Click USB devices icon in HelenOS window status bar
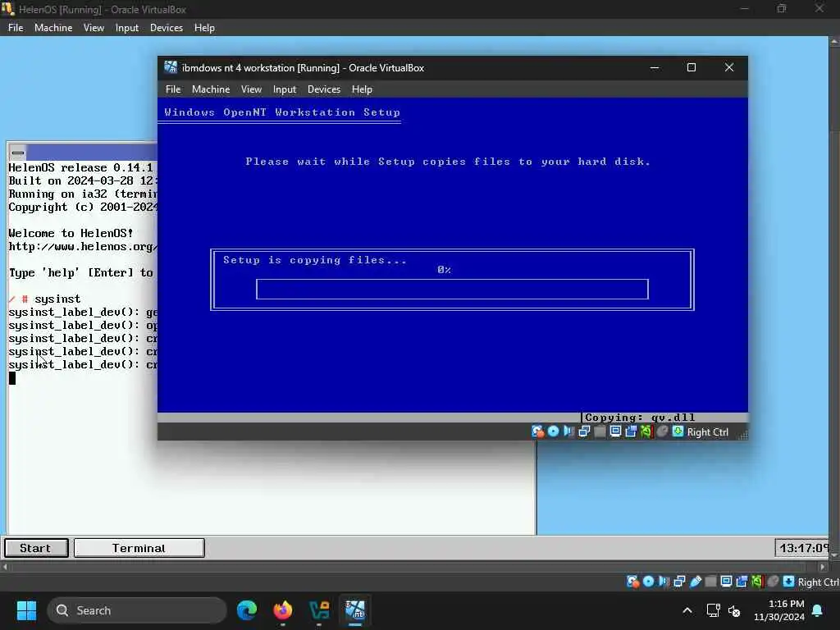 tap(696, 582)
